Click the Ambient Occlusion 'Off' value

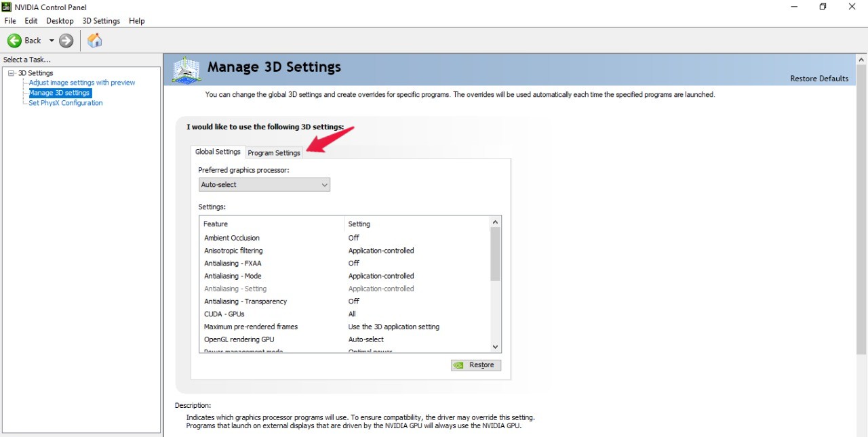click(x=353, y=238)
